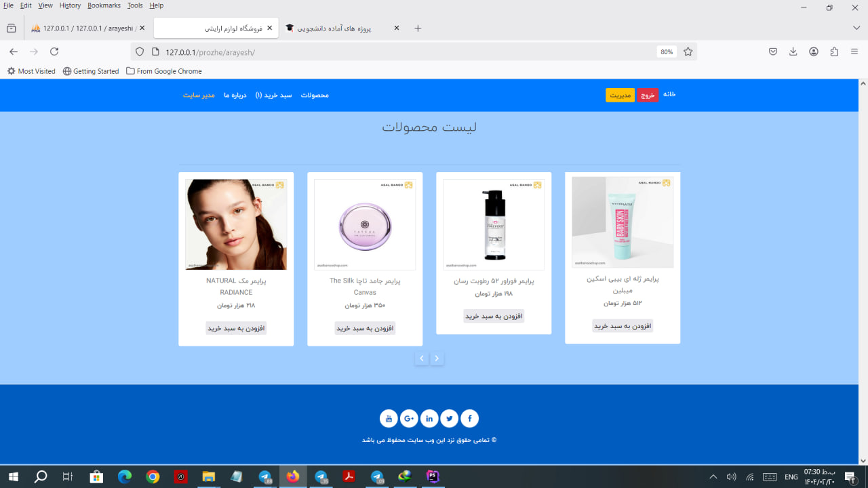
Task: Toggle the bookmark star for this page
Action: tap(687, 51)
